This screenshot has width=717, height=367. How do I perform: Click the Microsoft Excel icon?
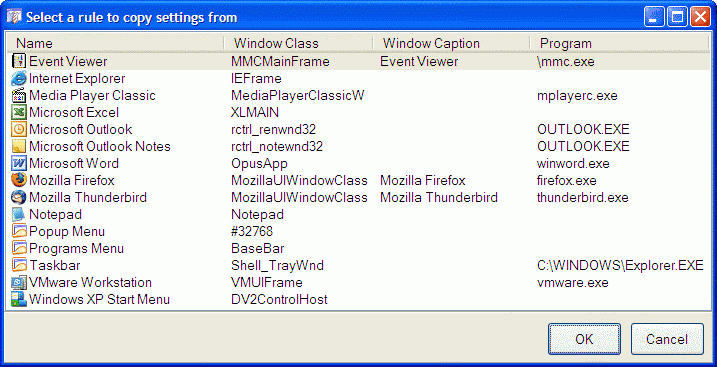[19, 112]
